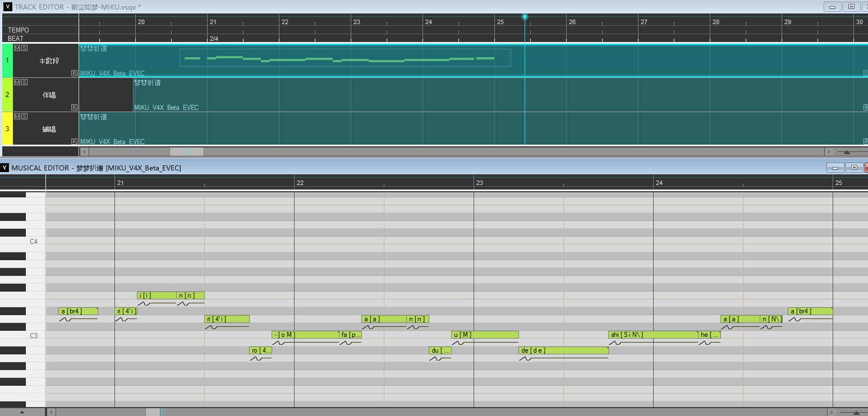Mute track 2 with the M button
The width and height of the screenshot is (868, 416).
click(x=17, y=82)
